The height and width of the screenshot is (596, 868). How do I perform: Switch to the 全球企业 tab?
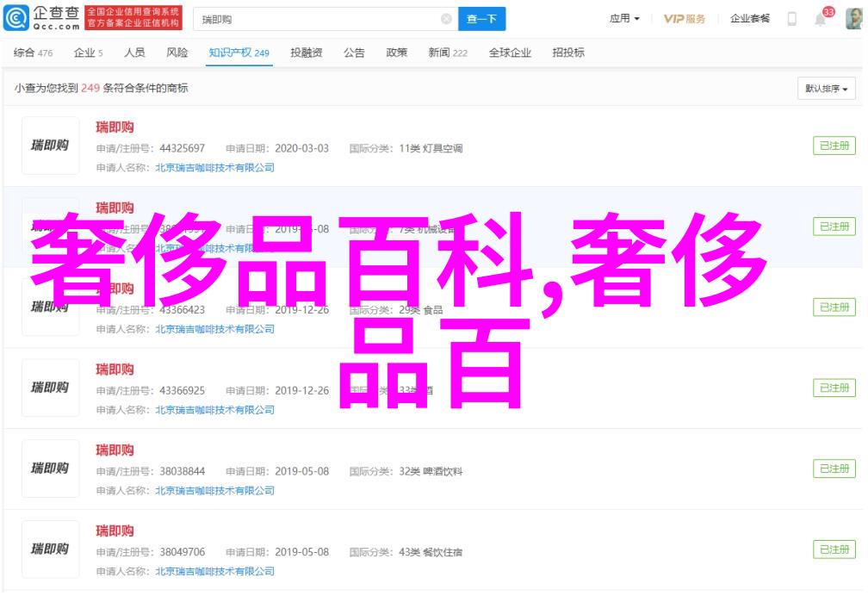(x=510, y=53)
